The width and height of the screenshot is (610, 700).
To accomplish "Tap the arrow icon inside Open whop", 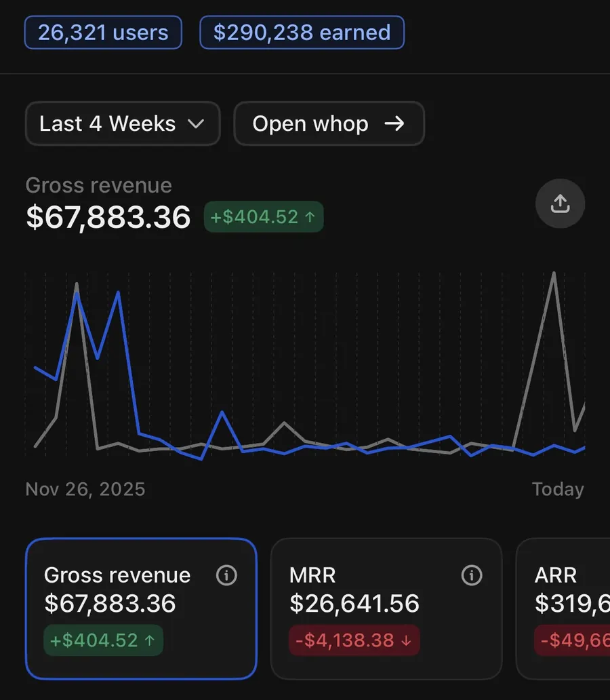I will (394, 123).
